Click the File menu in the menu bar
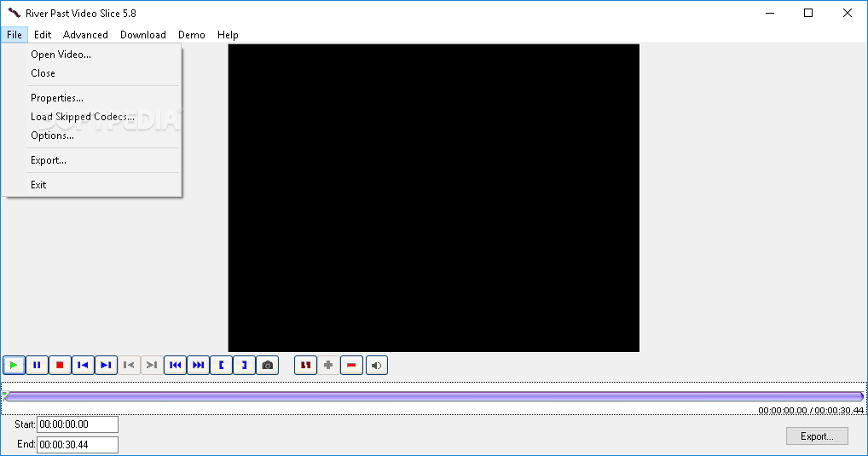This screenshot has height=456, width=868. pos(14,35)
